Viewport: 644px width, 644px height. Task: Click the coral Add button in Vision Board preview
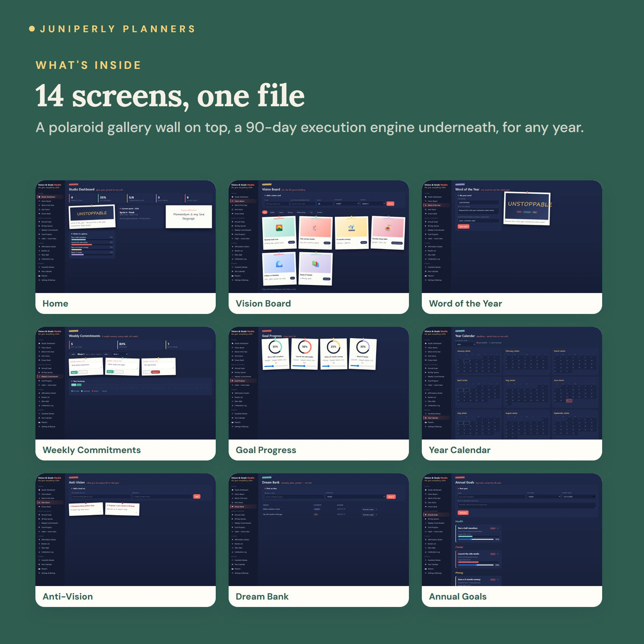[x=390, y=203]
